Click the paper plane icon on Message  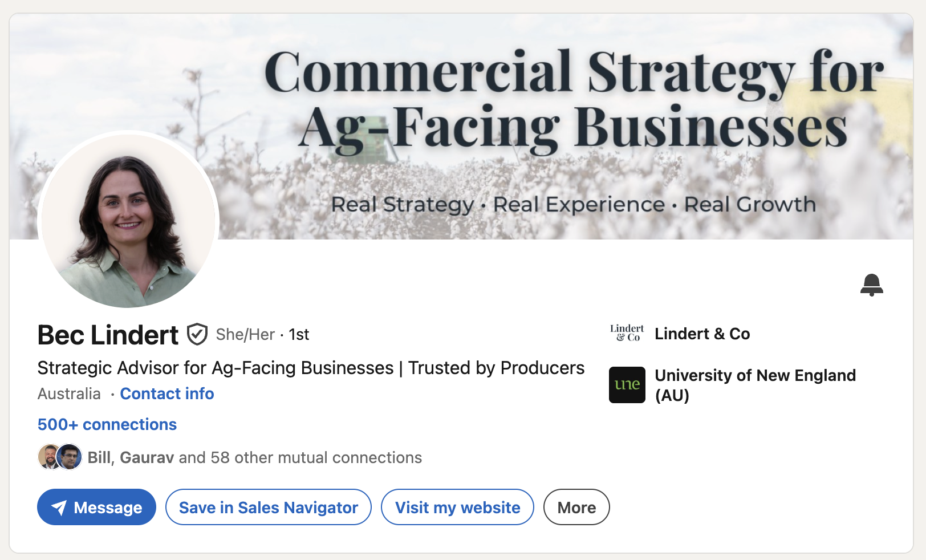tap(59, 508)
